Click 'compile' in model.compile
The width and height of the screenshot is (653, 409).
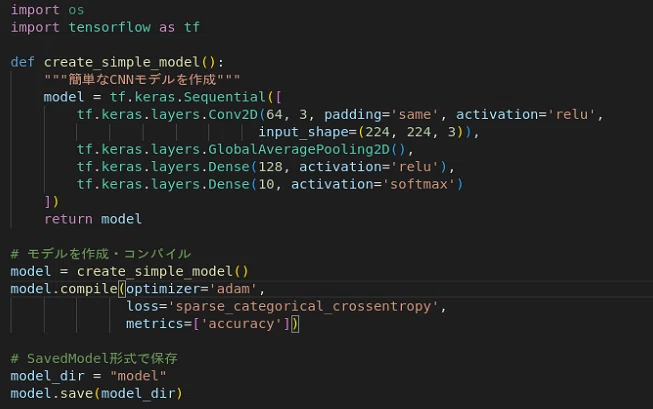89,289
